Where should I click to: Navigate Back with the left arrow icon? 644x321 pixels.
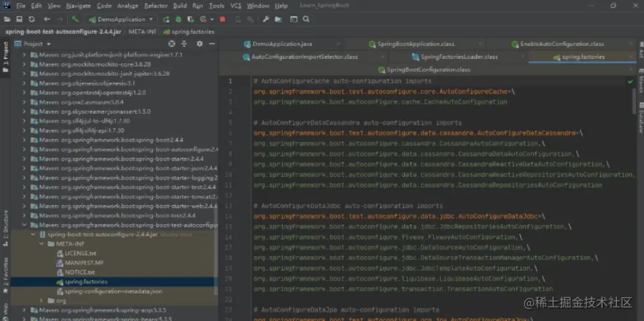pyautogui.click(x=47, y=19)
